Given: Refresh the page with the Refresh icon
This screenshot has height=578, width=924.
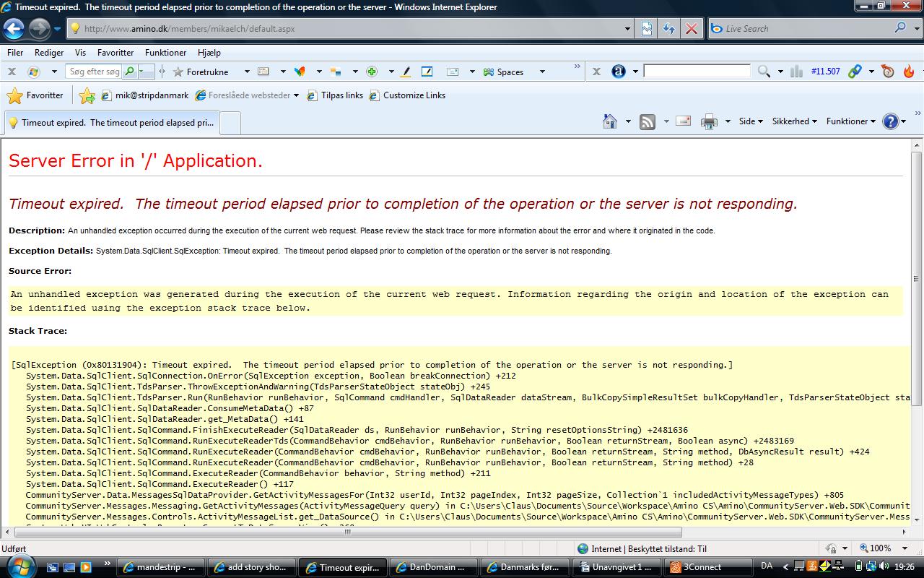Looking at the screenshot, I should tap(669, 29).
